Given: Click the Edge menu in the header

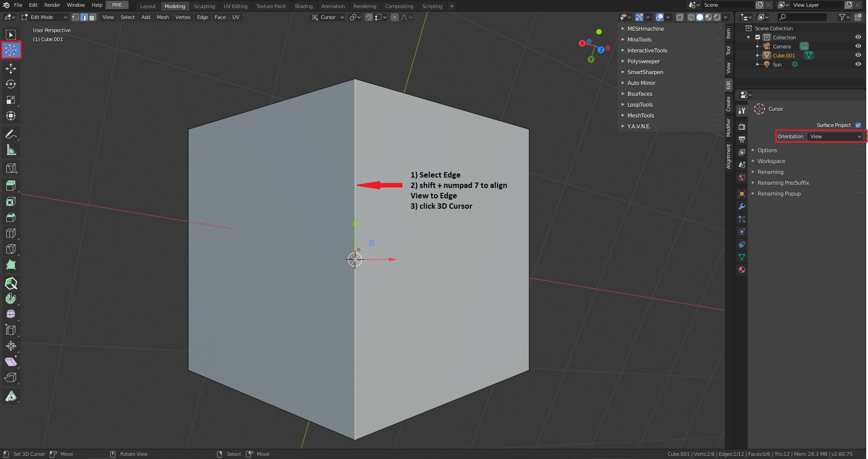Looking at the screenshot, I should coord(202,17).
